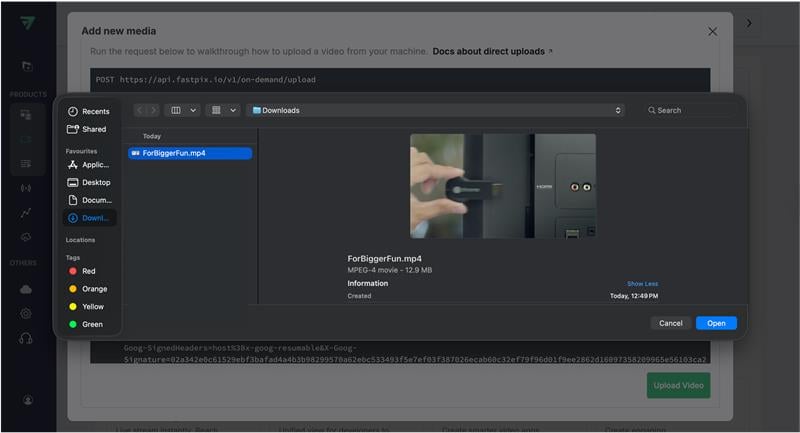Go to Applications folder in sidebar
The height and width of the screenshot is (433, 800).
coord(89,165)
